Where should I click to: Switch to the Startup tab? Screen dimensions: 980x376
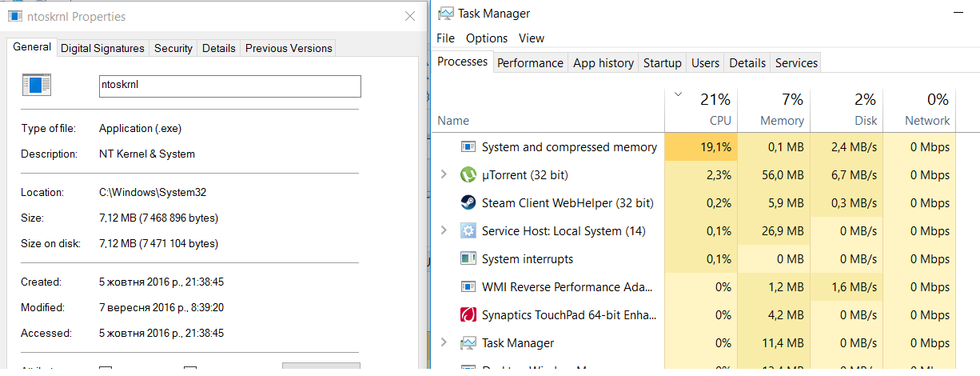tap(663, 62)
